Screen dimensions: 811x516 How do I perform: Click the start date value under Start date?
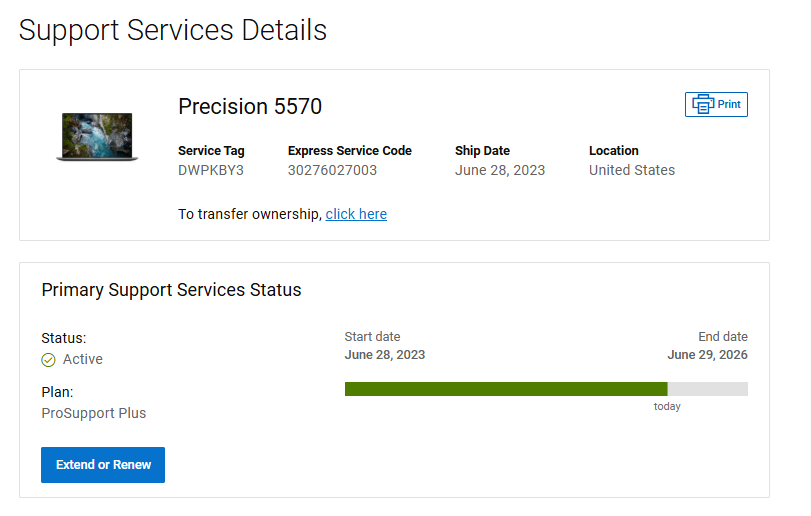(x=385, y=355)
